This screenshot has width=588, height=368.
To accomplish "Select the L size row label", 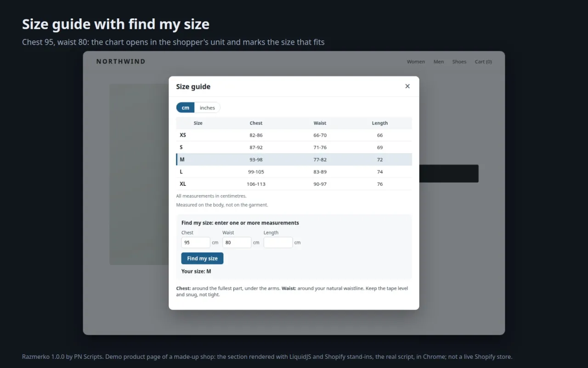I will [181, 172].
